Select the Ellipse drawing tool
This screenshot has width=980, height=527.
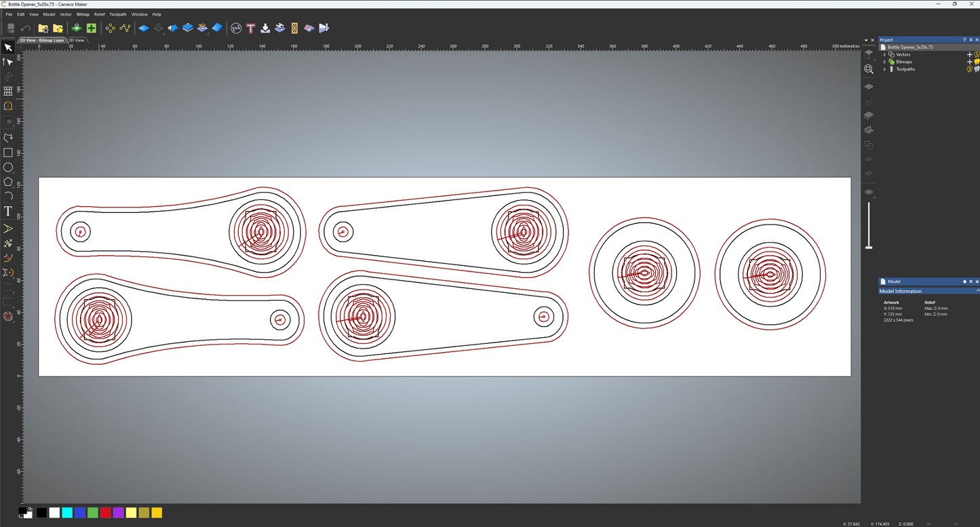pos(8,168)
